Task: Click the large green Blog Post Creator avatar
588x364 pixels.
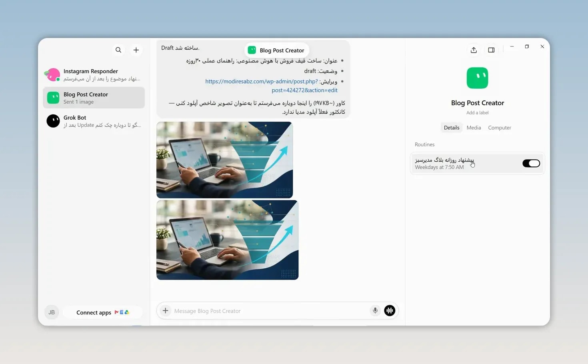Action: pyautogui.click(x=477, y=78)
